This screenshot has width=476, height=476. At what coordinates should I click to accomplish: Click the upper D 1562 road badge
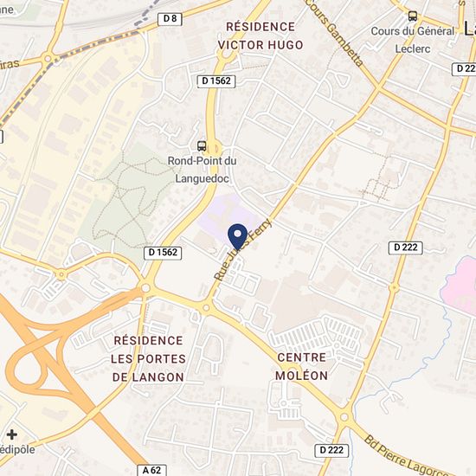pos(216,81)
